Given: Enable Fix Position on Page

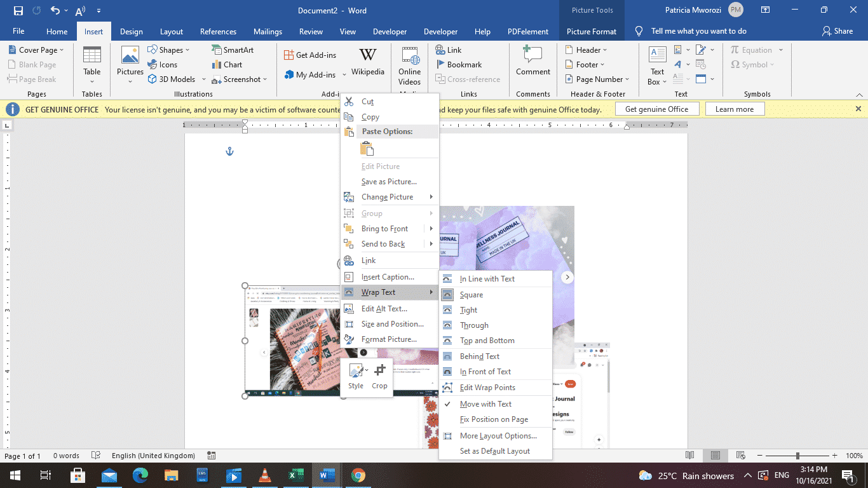Looking at the screenshot, I should [492, 419].
